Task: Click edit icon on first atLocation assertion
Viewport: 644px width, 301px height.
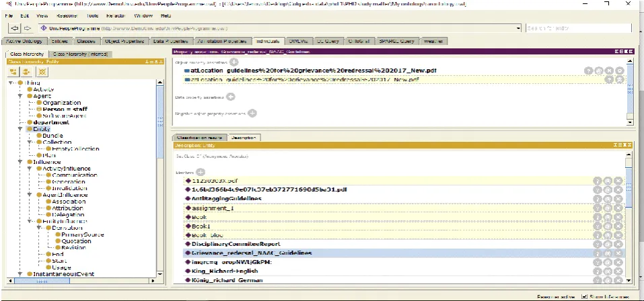Action: pyautogui.click(x=620, y=71)
